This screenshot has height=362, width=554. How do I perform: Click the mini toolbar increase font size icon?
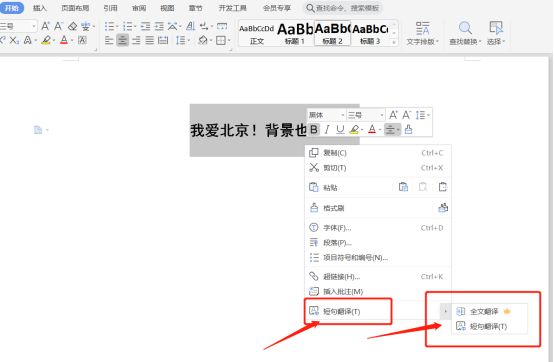pos(393,115)
